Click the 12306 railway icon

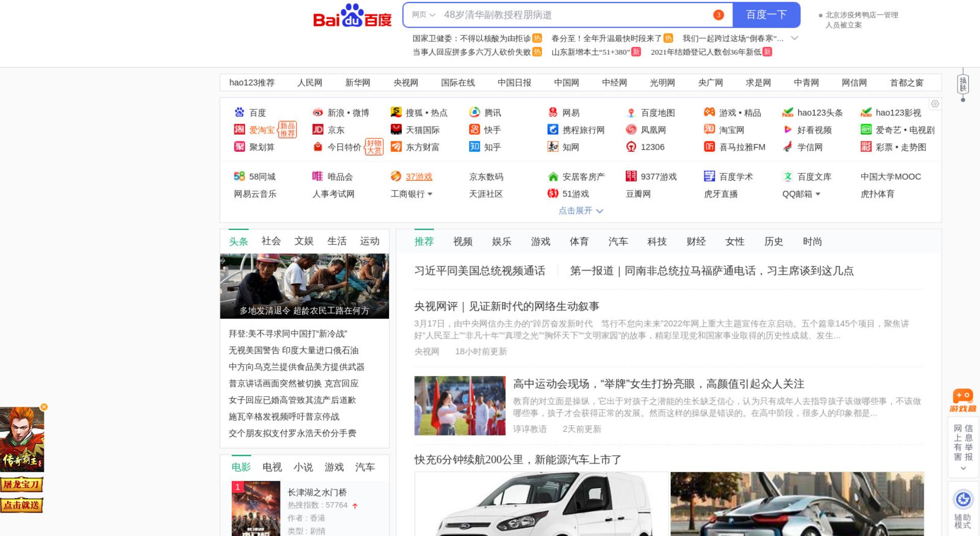[631, 147]
